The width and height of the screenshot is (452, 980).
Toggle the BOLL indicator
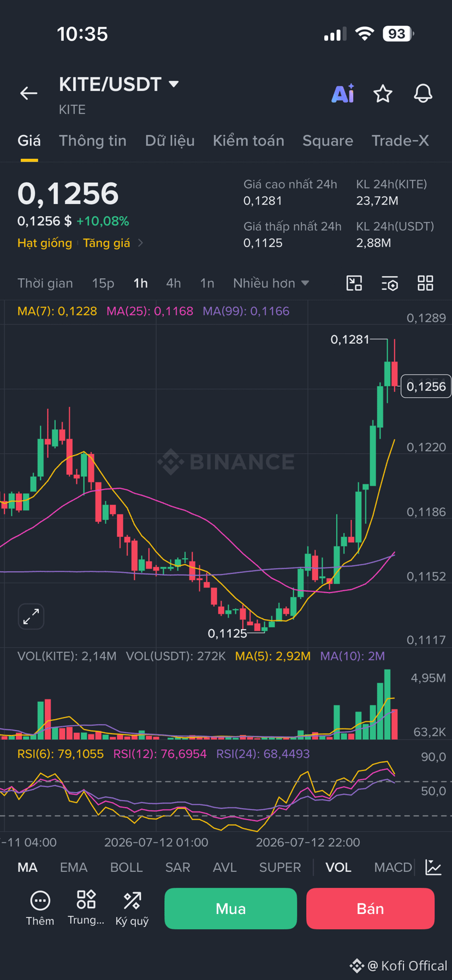pyautogui.click(x=126, y=867)
